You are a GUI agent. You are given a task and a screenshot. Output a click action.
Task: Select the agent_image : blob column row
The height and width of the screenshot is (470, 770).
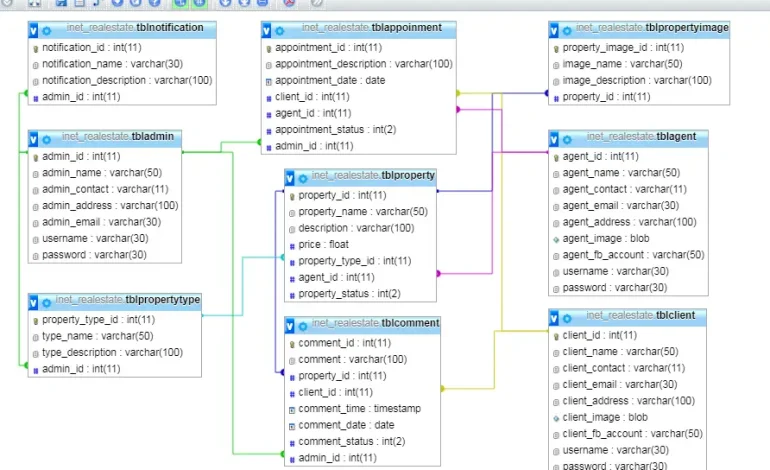(x=606, y=239)
